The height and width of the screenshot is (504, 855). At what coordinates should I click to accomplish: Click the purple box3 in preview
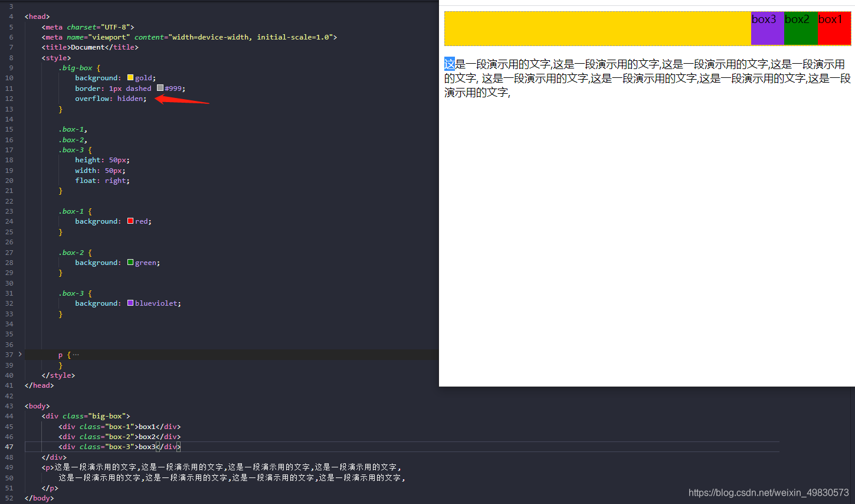[768, 28]
